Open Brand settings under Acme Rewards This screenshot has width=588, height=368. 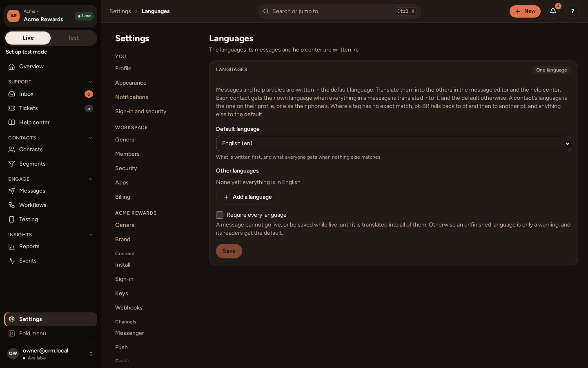pos(122,240)
